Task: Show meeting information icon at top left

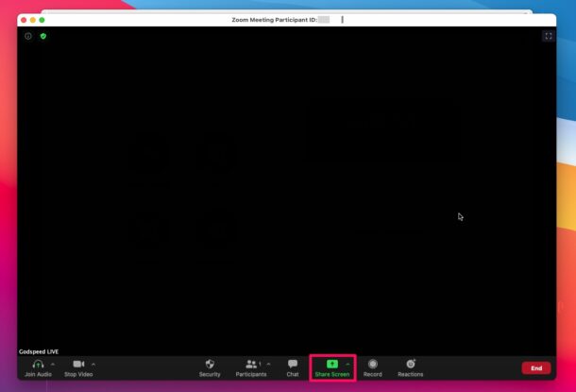Action: [x=28, y=36]
